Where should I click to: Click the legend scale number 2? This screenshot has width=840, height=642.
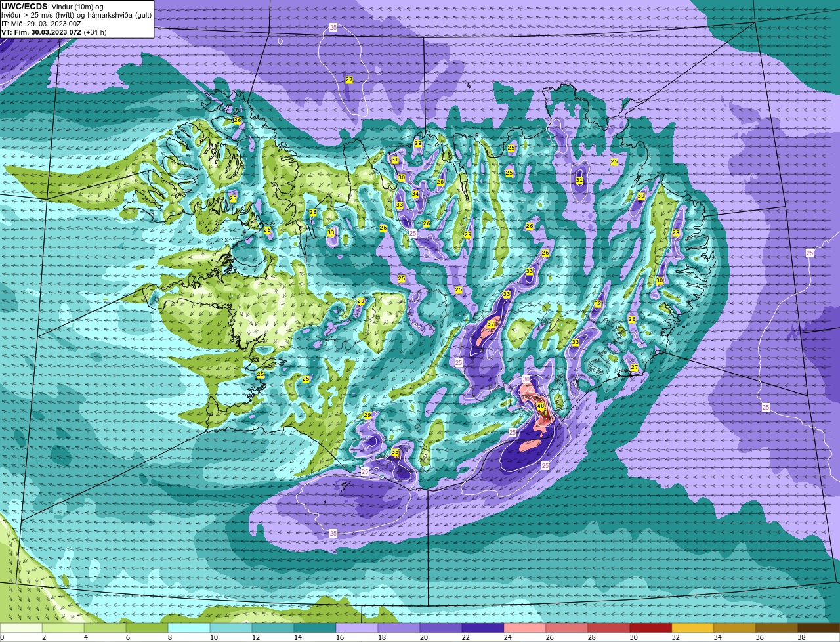tap(44, 637)
